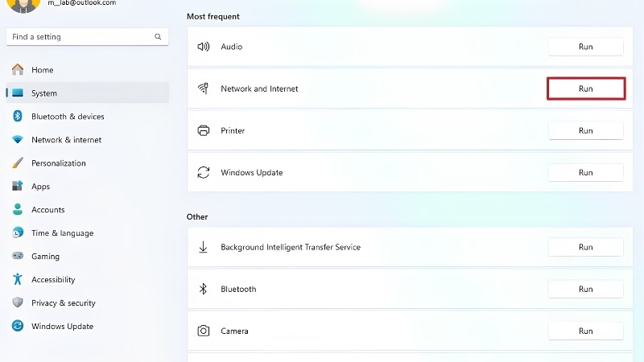Click the Windows Update sync arrows icon

204,172
